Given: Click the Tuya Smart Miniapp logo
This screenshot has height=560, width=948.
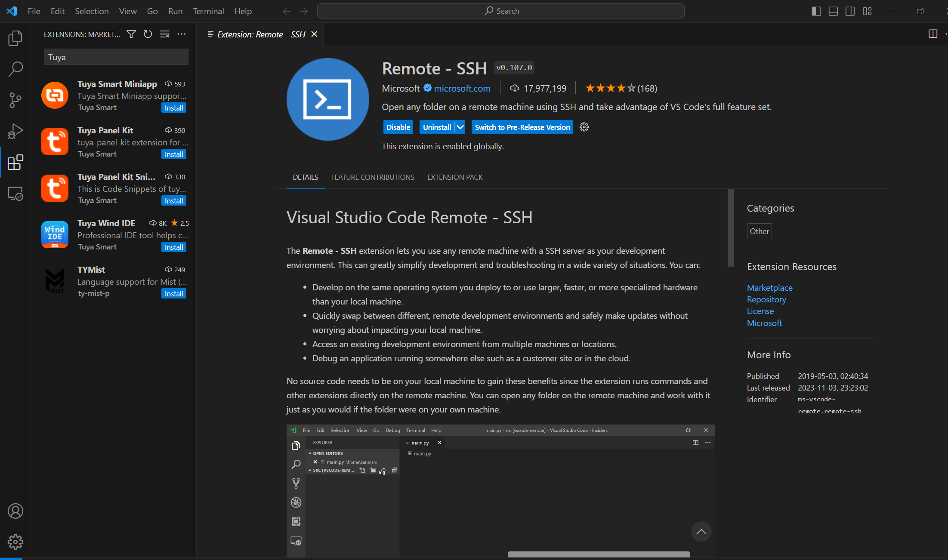Looking at the screenshot, I should pos(55,95).
